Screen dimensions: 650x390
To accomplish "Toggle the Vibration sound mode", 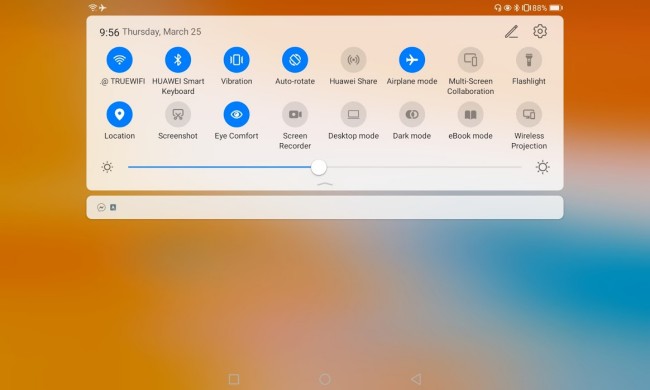I will tap(236, 60).
